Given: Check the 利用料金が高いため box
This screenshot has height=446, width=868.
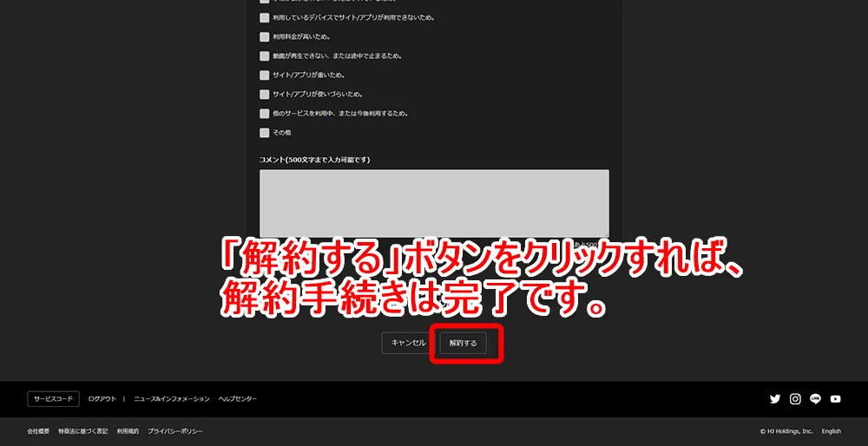Looking at the screenshot, I should 265,37.
